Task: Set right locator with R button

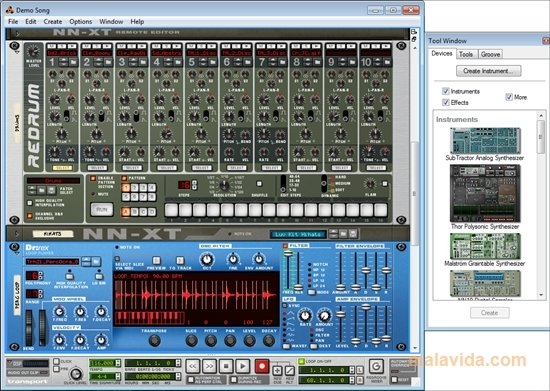Action: pos(360,380)
